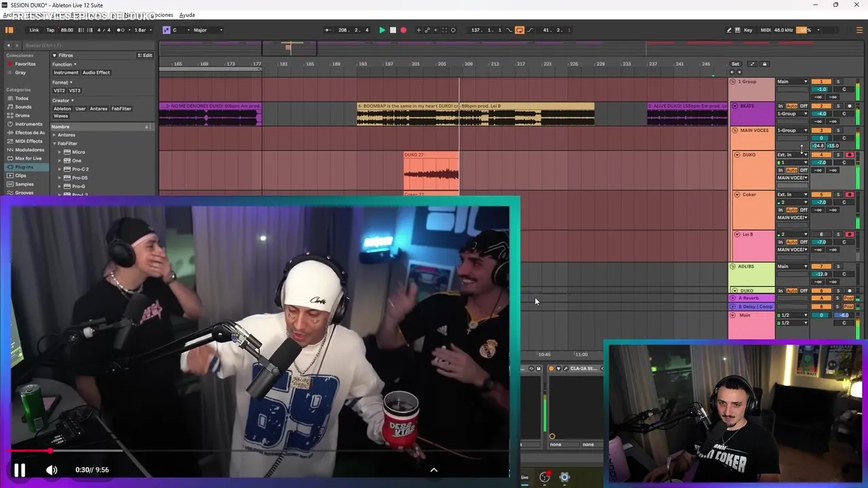Click the MIDI arrangement overdub plus icon
This screenshot has height=488, width=868.
pos(418,30)
